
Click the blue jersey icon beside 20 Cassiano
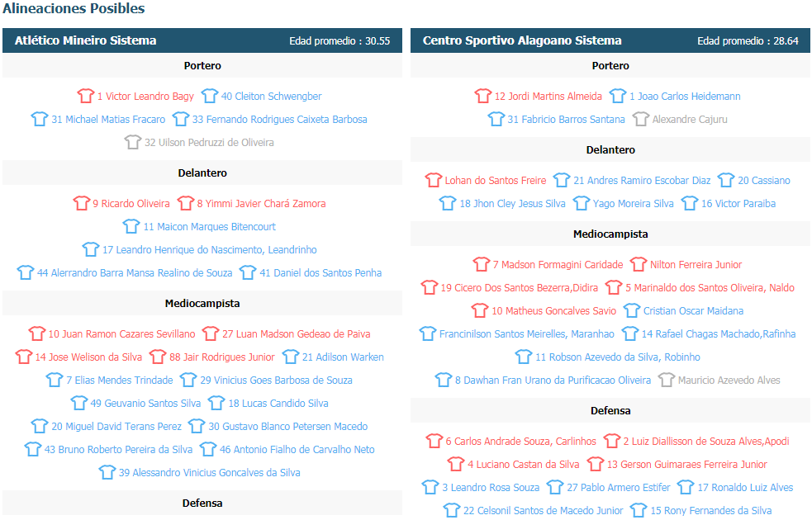pos(726,180)
